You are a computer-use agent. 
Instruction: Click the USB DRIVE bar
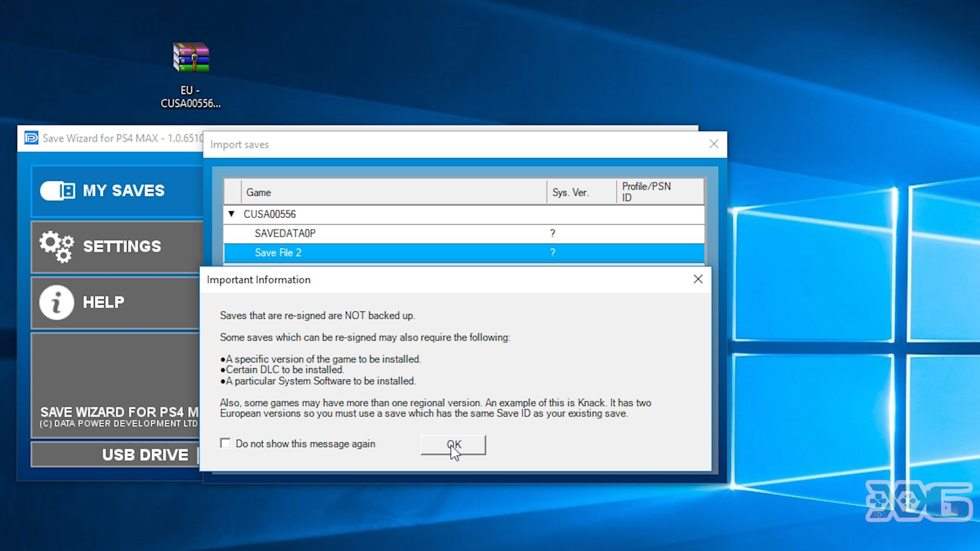pos(115,454)
